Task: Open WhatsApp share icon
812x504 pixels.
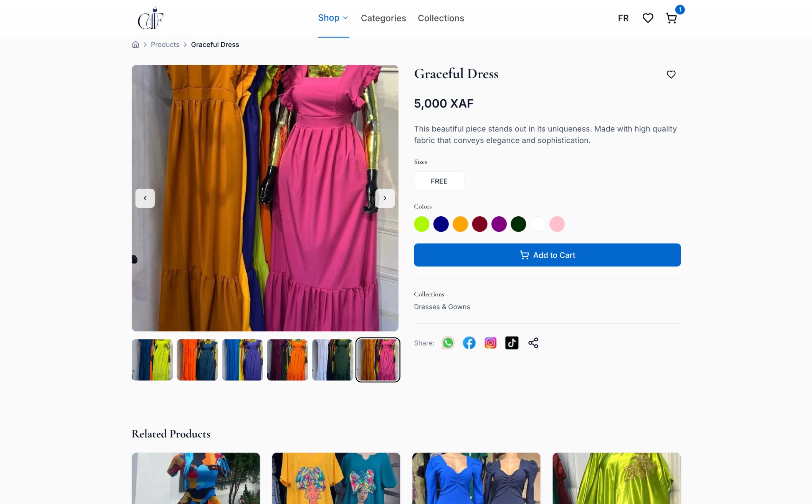Action: tap(448, 343)
